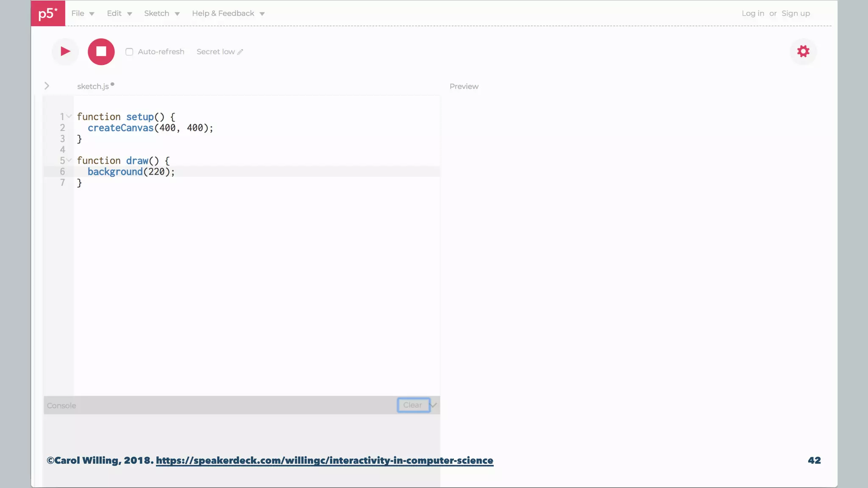Open the Sketch menu
Image resolution: width=868 pixels, height=488 pixels.
click(161, 14)
